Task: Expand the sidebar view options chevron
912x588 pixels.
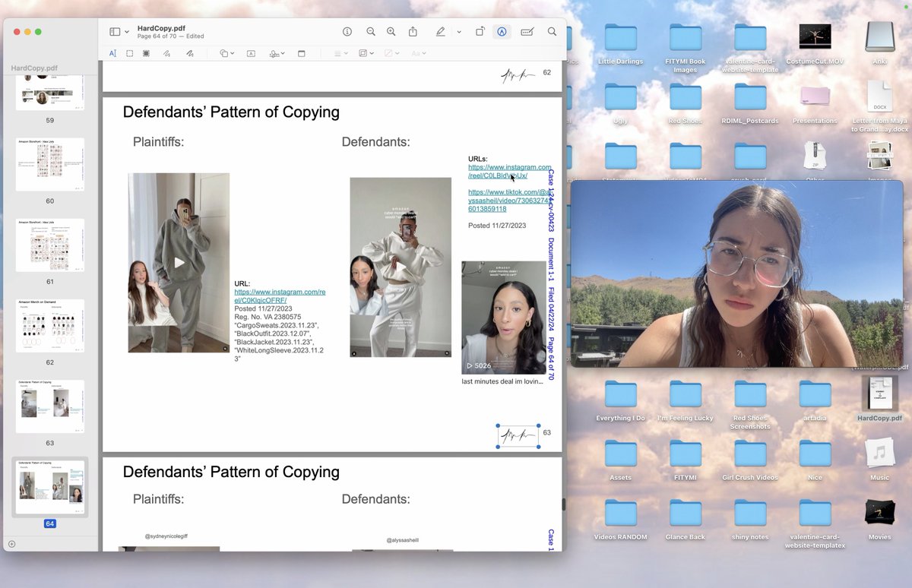Action: point(127,32)
